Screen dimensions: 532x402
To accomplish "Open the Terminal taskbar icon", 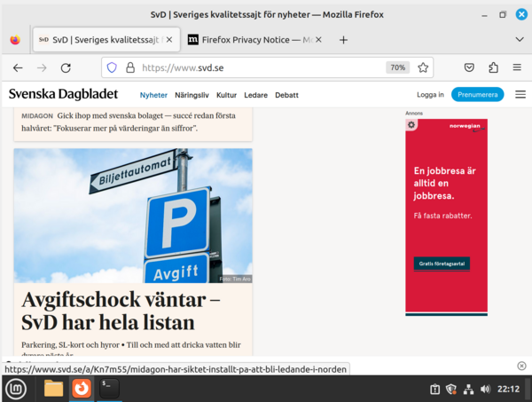I will pyautogui.click(x=109, y=389).
